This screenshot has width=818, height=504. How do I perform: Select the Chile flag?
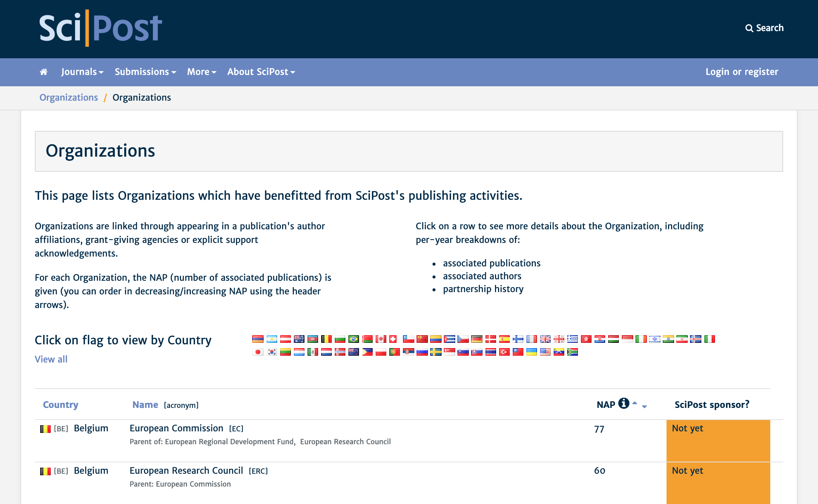click(409, 339)
